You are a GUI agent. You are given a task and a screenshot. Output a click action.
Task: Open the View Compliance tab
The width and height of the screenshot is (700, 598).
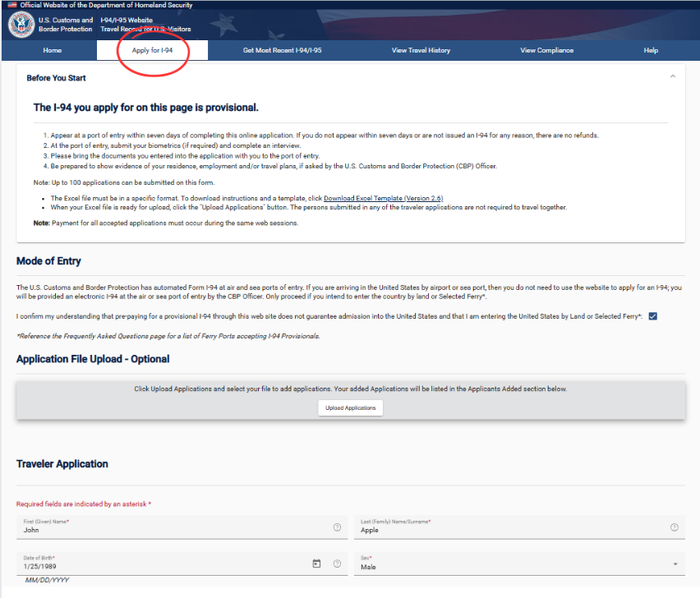coord(547,50)
